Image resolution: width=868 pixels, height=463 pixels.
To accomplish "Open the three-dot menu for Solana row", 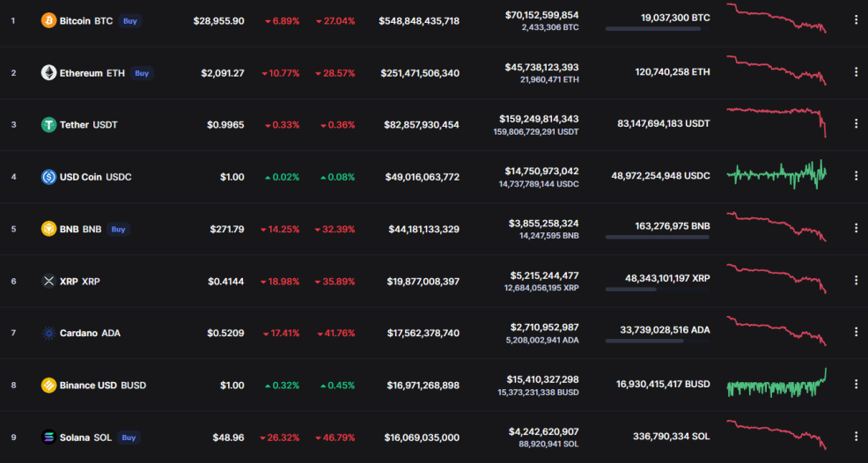I will click(x=856, y=437).
